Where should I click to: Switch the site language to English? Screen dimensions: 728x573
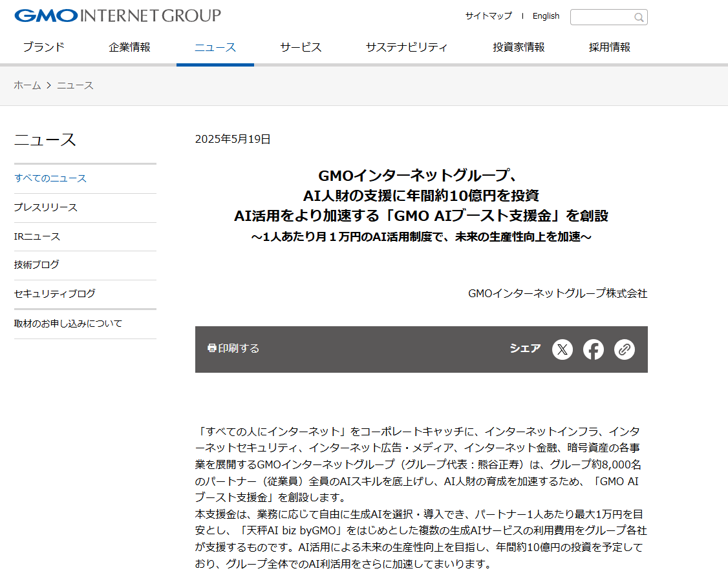tap(546, 16)
